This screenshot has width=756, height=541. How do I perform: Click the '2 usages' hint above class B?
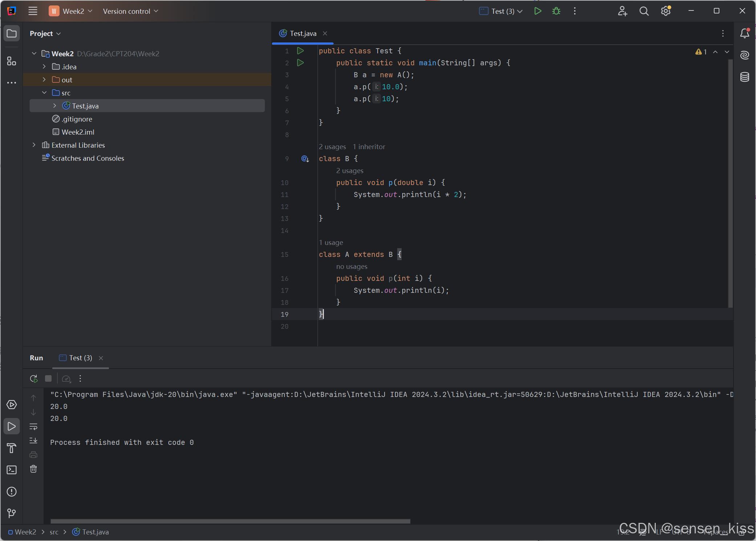(332, 147)
